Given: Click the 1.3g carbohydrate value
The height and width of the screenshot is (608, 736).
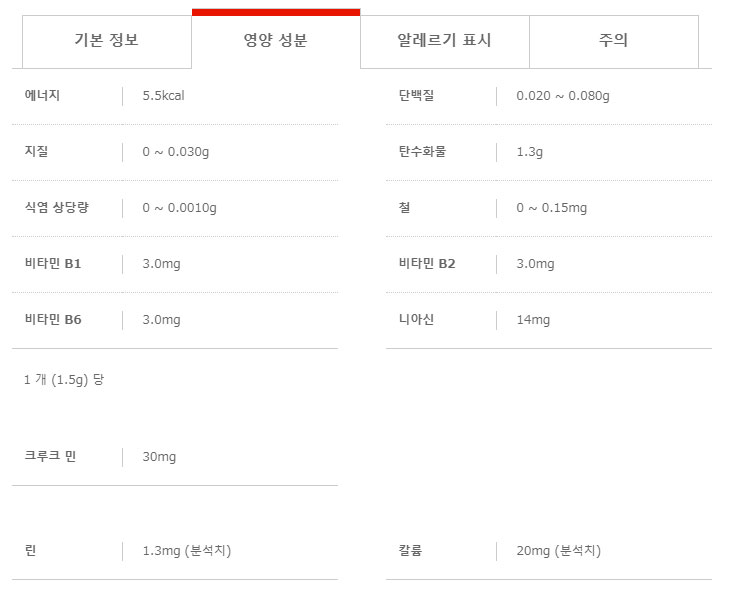Looking at the screenshot, I should (x=529, y=152).
